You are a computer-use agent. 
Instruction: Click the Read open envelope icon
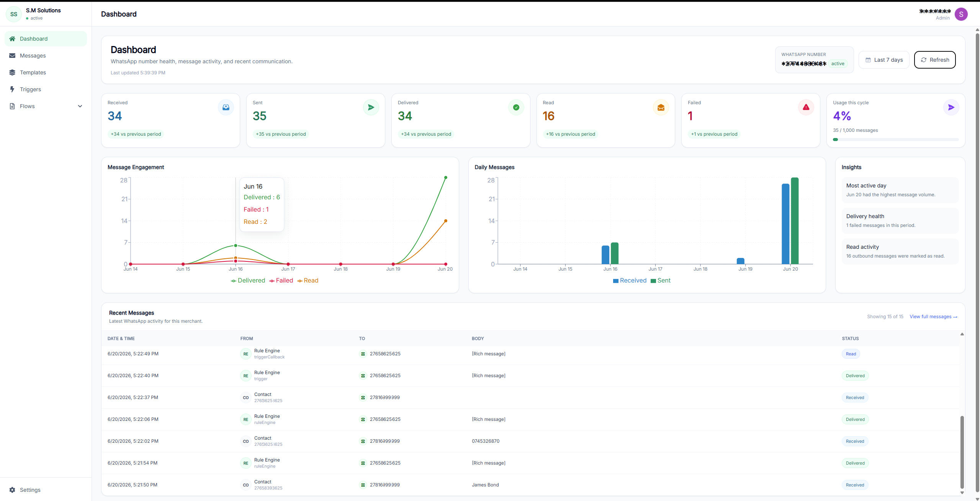(661, 107)
